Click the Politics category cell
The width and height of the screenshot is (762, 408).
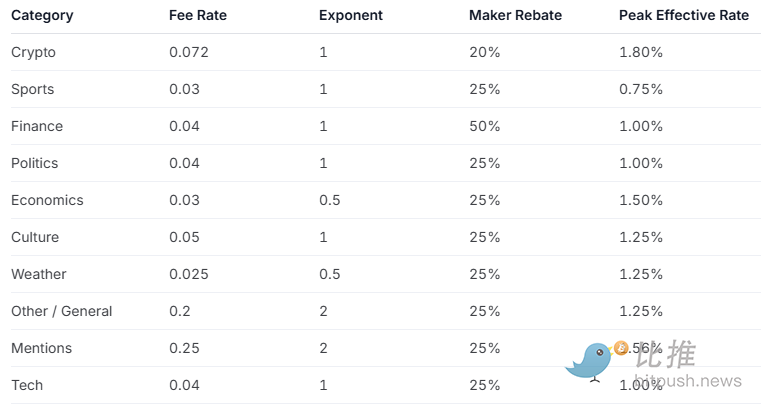pos(35,163)
